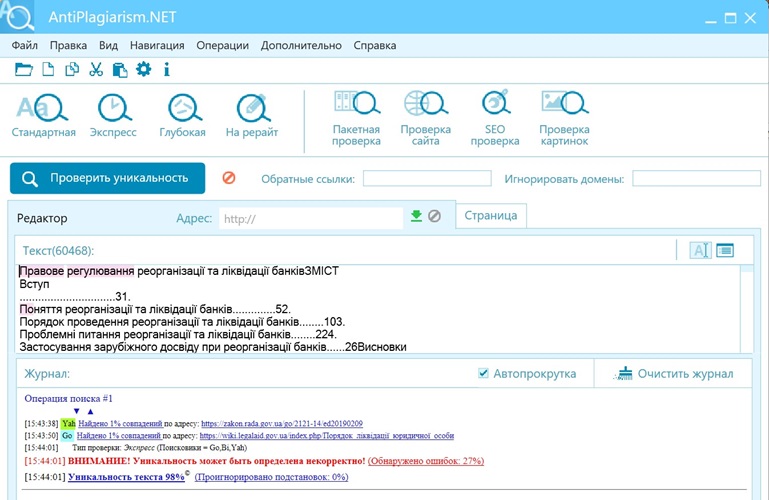Image resolution: width=769 pixels, height=500 pixels.
Task: Jump to next match with down arrow
Action: coord(77,411)
